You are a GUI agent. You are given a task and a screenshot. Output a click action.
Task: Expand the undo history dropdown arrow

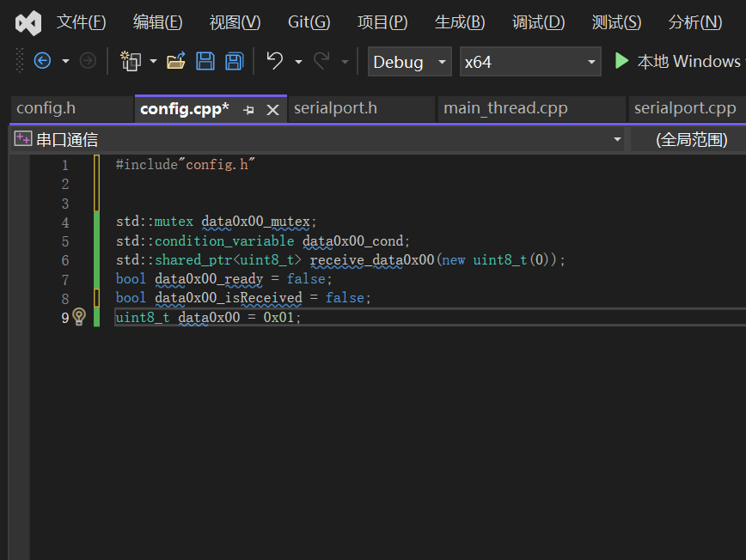pos(298,61)
